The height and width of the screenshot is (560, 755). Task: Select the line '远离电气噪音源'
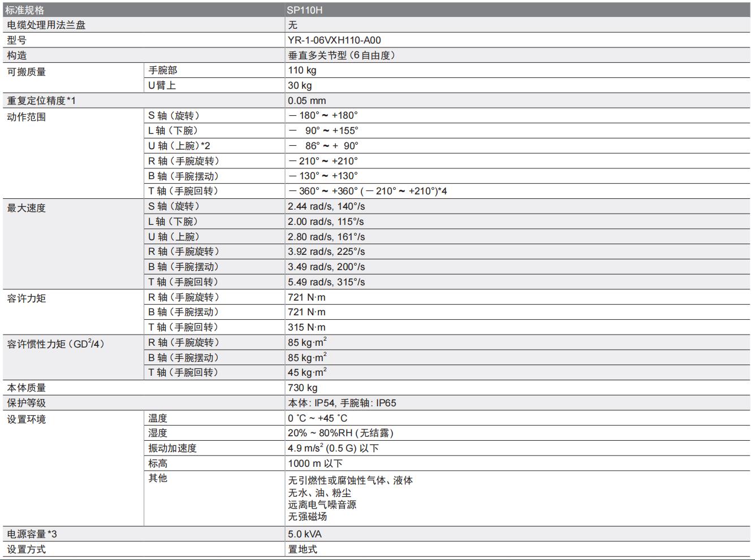click(x=322, y=505)
